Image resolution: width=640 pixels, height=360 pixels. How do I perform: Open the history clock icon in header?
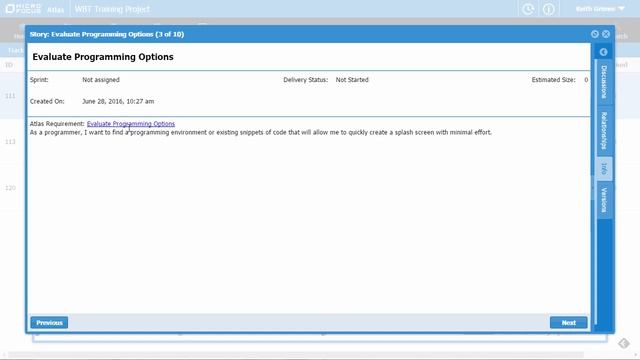coord(528,9)
